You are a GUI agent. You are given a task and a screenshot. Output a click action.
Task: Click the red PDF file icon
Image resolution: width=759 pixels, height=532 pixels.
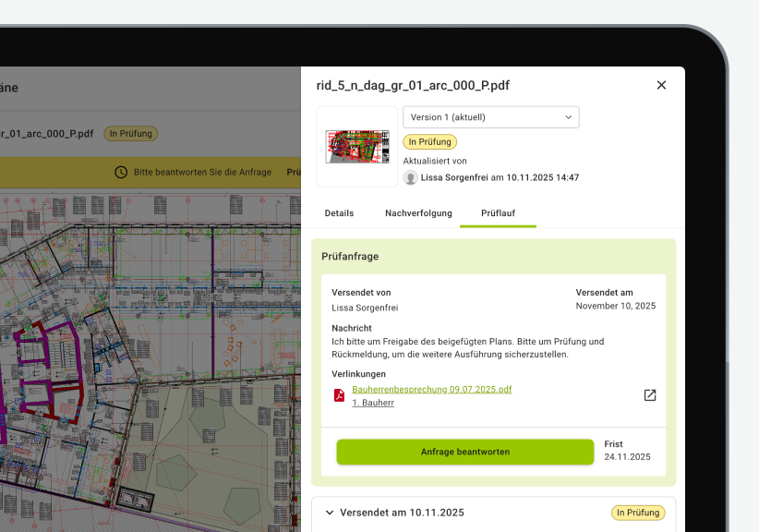(339, 395)
